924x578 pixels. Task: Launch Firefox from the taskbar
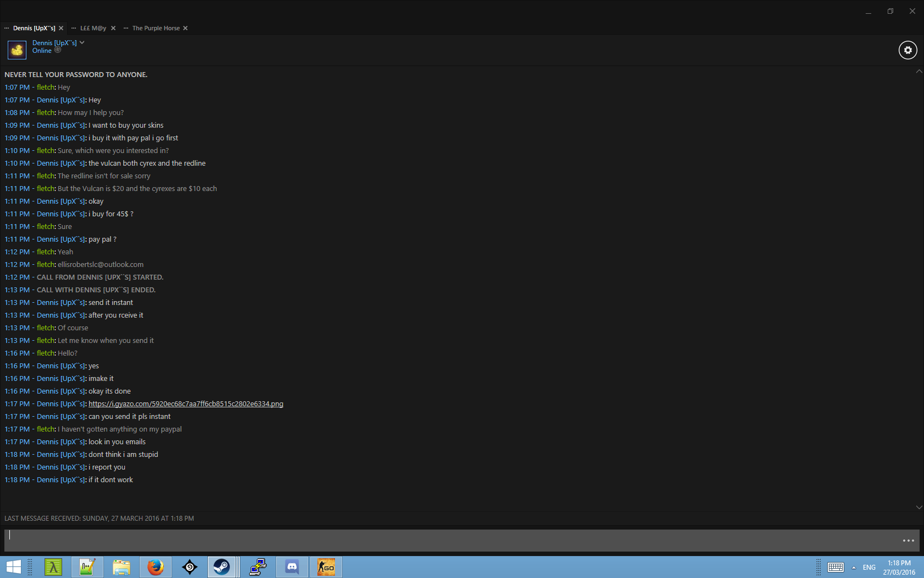(x=156, y=567)
